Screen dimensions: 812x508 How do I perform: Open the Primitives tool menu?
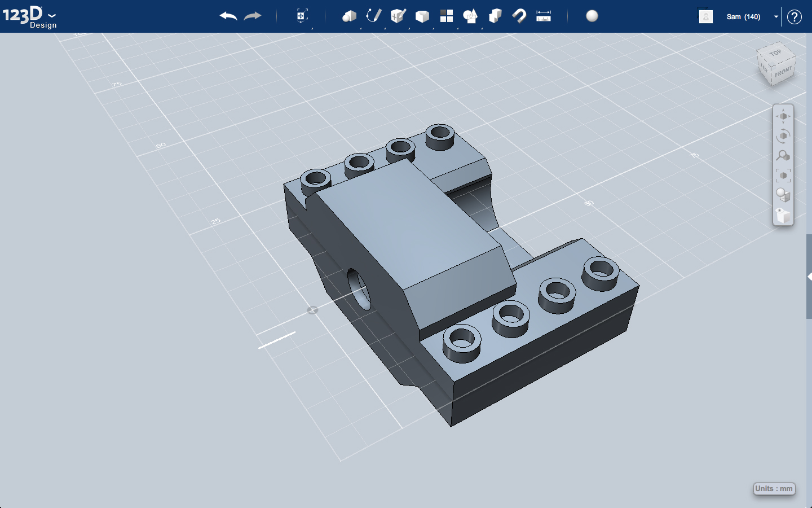pos(349,16)
